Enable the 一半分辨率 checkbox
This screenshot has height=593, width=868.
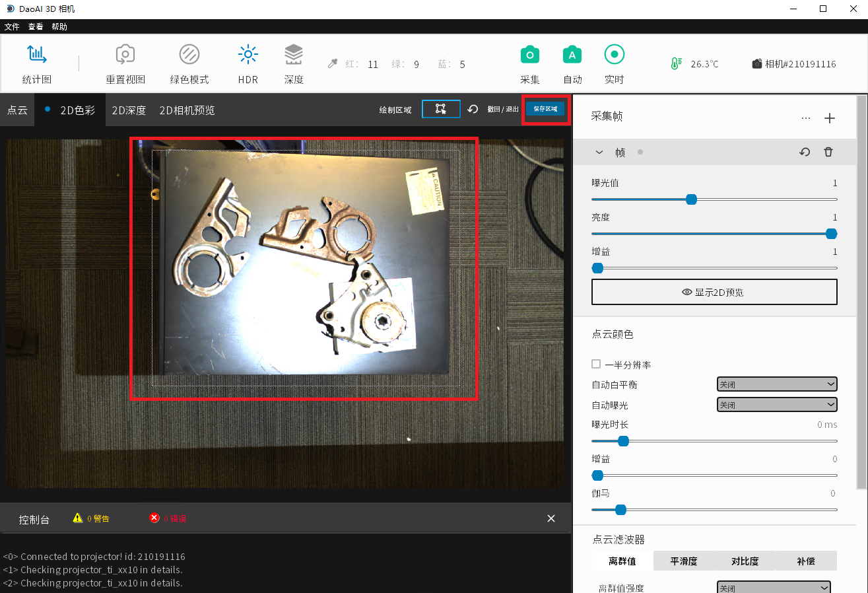(x=596, y=364)
